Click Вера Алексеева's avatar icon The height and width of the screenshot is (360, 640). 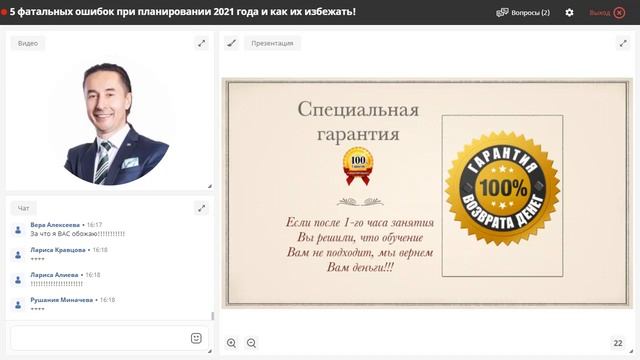click(18, 230)
